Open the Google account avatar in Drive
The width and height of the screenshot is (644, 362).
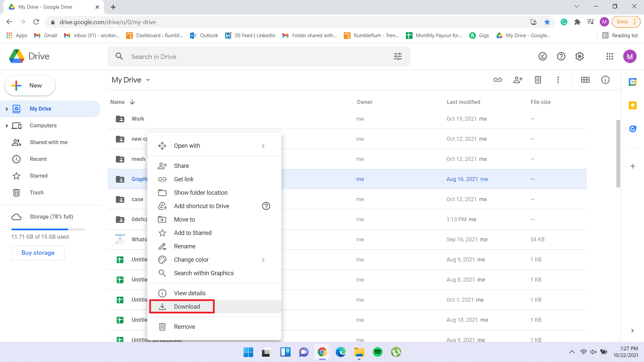pos(630,56)
